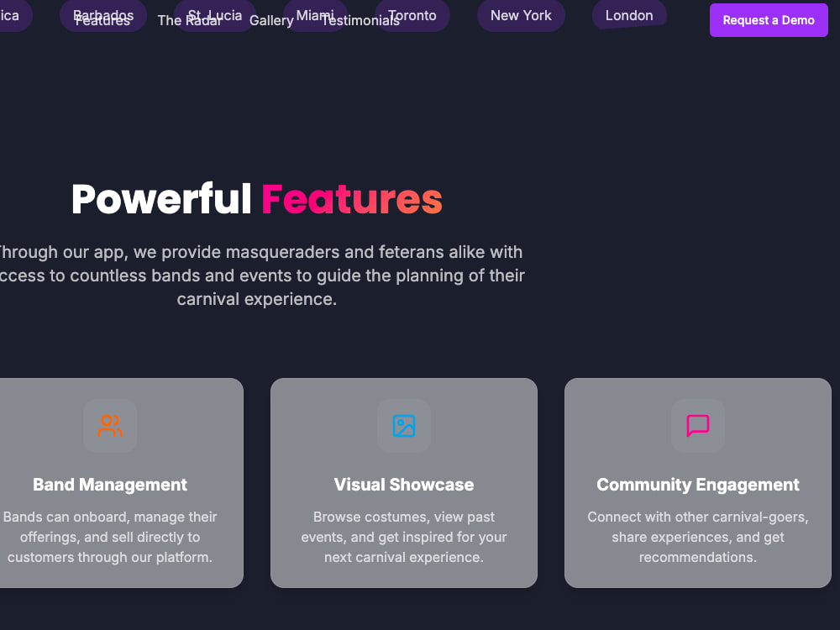Select the Band Management card heading
This screenshot has width=840, height=630.
(x=110, y=485)
